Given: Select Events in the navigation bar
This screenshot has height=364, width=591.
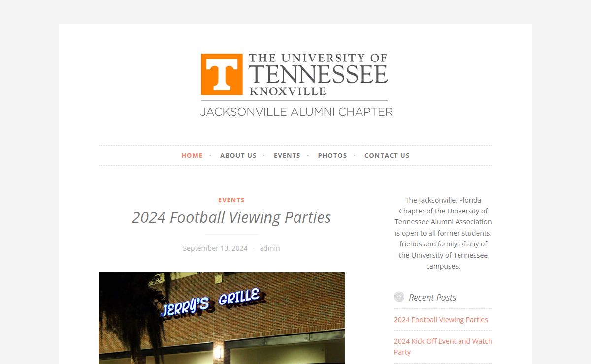Looking at the screenshot, I should 287,155.
